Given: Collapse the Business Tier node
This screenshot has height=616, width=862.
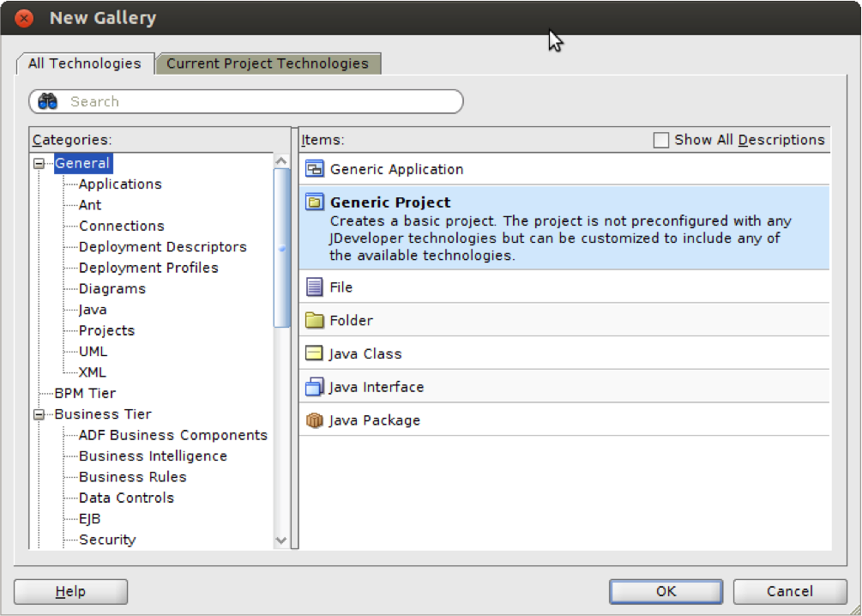Looking at the screenshot, I should [39, 414].
